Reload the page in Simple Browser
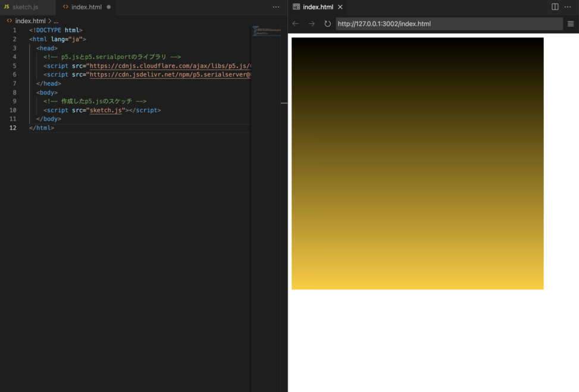Viewport: 579px width, 392px height. click(327, 24)
